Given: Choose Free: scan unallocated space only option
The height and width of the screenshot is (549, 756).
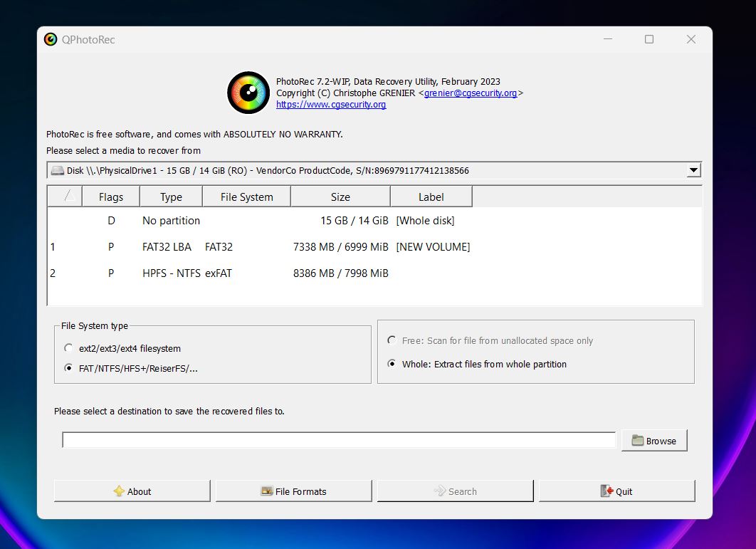Looking at the screenshot, I should (x=392, y=340).
